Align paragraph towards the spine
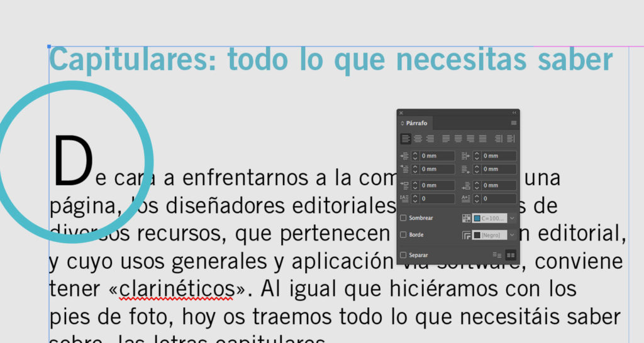 pos(498,139)
